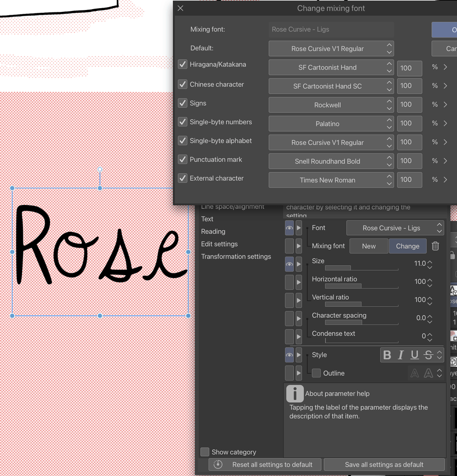Screen dimensions: 457x476
Task: Select the outlined A icon beside Outline
Action: pyautogui.click(x=415, y=373)
